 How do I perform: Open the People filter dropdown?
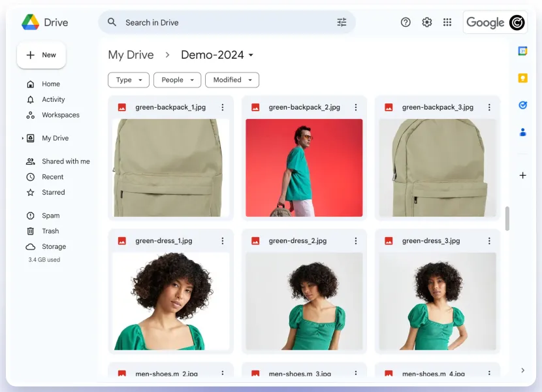pyautogui.click(x=177, y=80)
